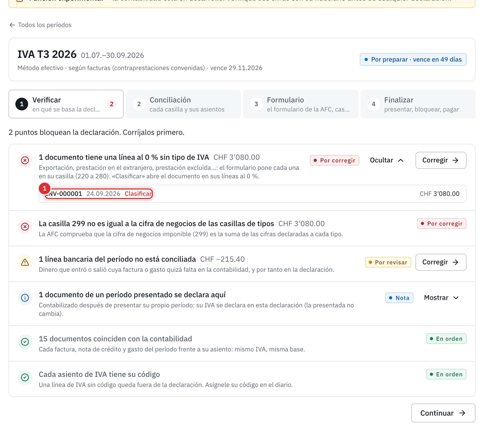Viewport: 484px width, 448px height.
Task: Click the step 3 number circle
Action: pyautogui.click(x=256, y=104)
